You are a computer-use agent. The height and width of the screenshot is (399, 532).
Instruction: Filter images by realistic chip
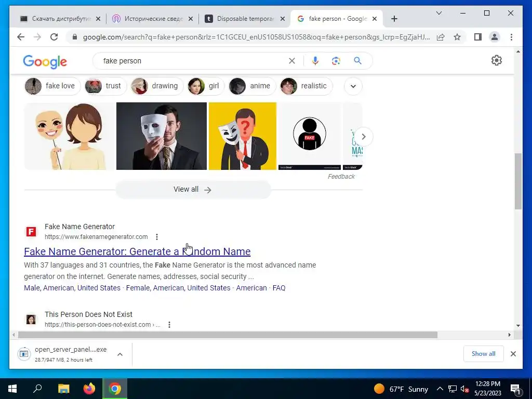(x=305, y=86)
